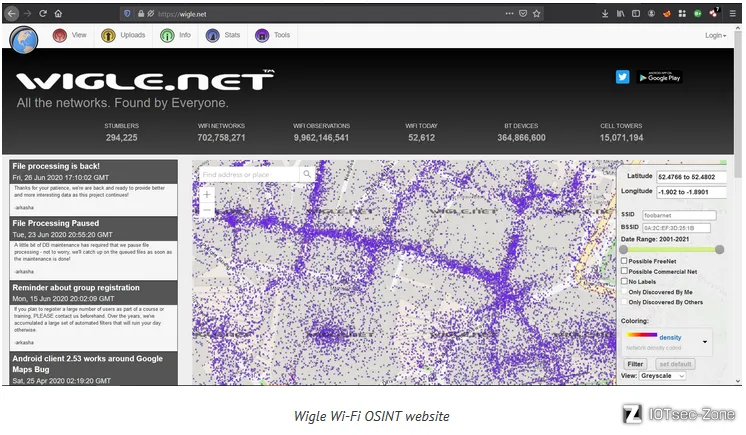The image size is (746, 435).
Task: Click the browser forward arrow
Action: 28,13
